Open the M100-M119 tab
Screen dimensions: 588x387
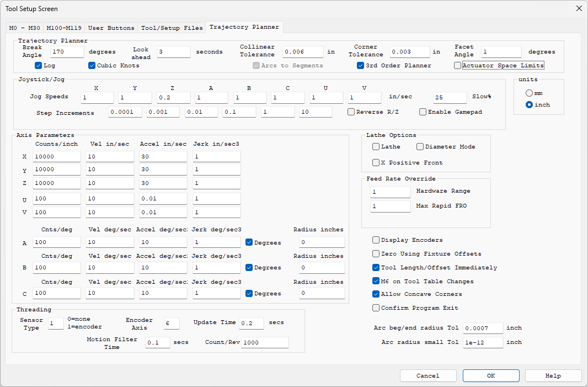click(x=64, y=28)
